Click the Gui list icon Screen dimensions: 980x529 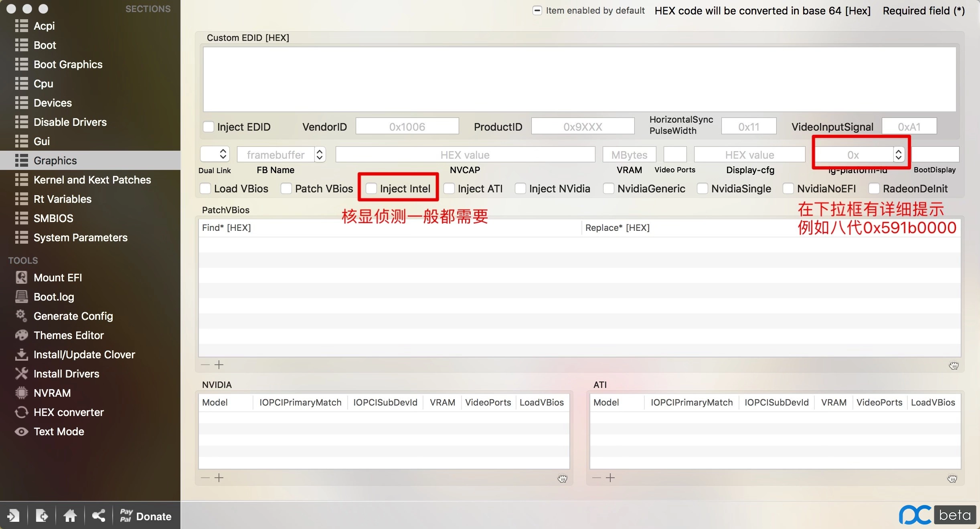coord(22,141)
